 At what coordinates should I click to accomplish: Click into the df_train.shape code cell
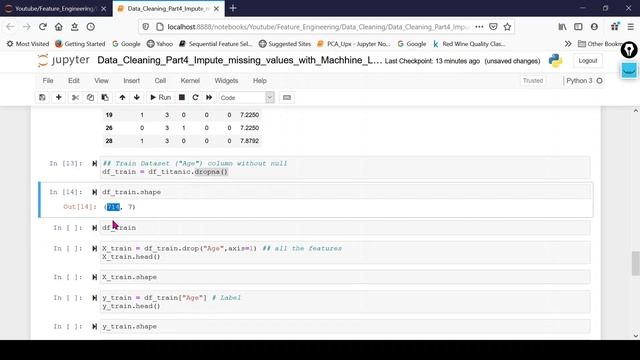345,192
